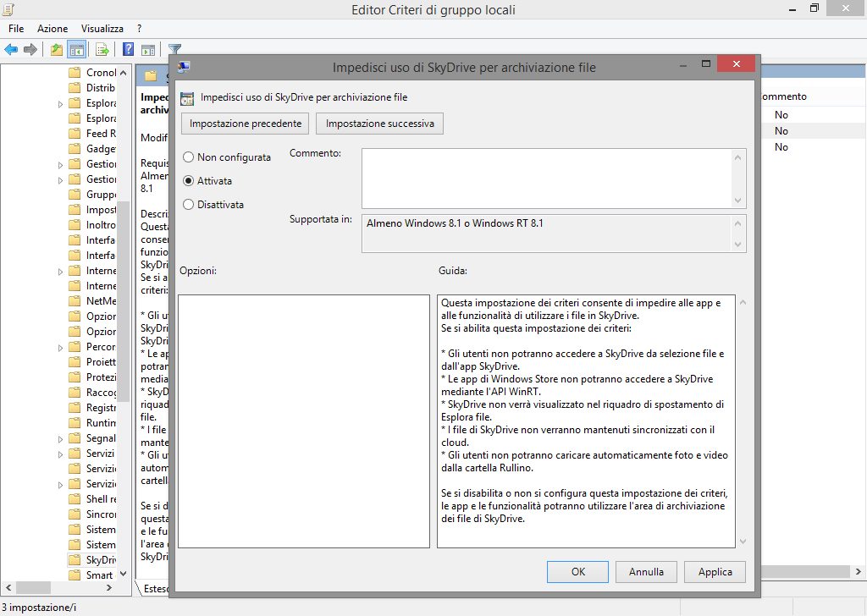
Task: Choose the 'Disattivata' radio button
Action: pyautogui.click(x=188, y=205)
